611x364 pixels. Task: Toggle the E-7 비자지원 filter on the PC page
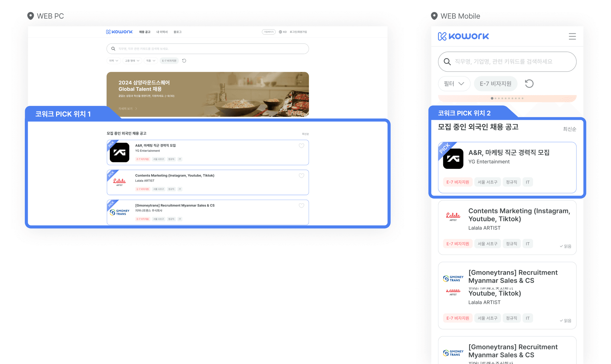point(169,61)
